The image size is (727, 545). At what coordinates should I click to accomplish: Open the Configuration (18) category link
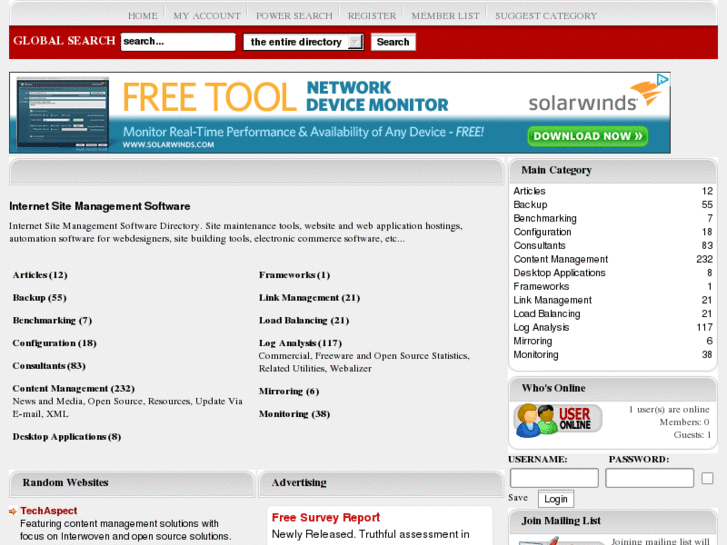[54, 343]
